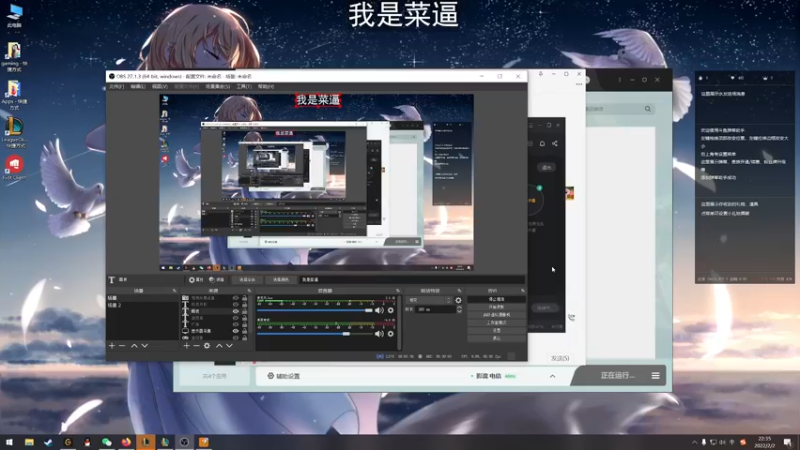The width and height of the screenshot is (800, 450).
Task: Expand the chevron beside 影音 电信 in bottom bar
Action: tap(553, 376)
